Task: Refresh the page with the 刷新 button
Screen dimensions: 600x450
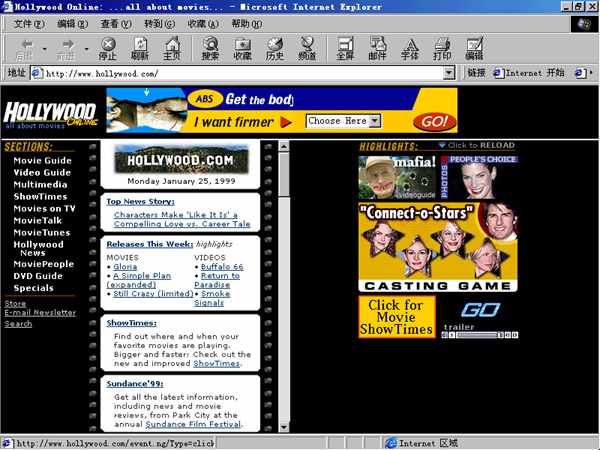Action: 140,49
